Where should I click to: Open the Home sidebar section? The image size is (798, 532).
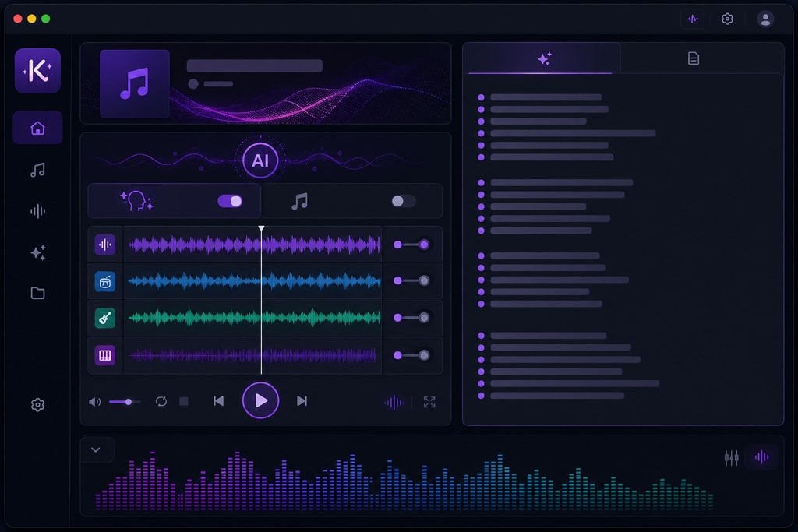pos(37,128)
